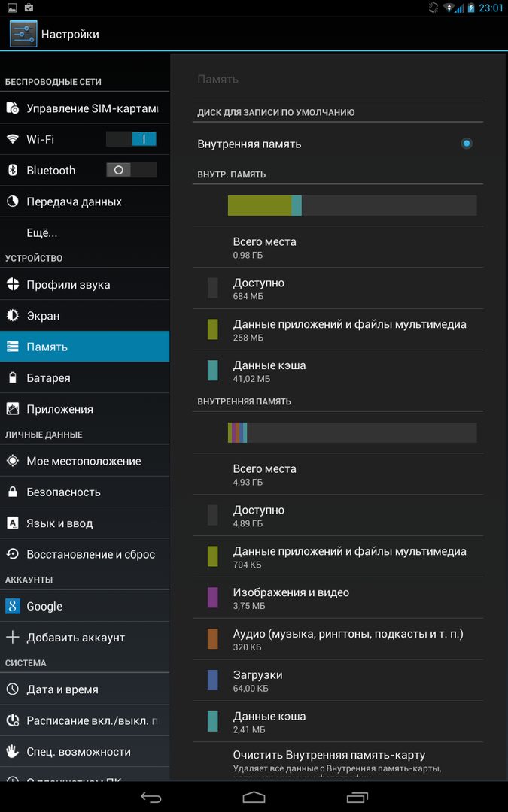
Task: Enable the Bluetooth switch
Action: pyautogui.click(x=131, y=171)
